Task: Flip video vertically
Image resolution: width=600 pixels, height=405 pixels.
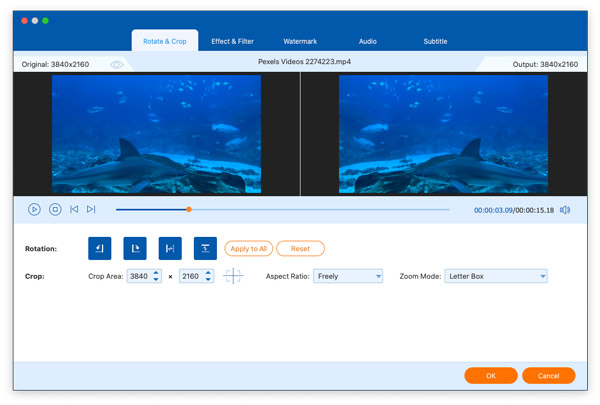Action: (205, 248)
